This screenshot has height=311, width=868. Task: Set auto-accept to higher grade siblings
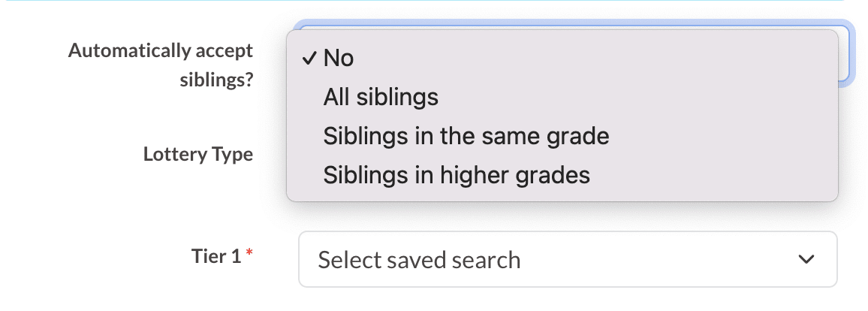457,175
